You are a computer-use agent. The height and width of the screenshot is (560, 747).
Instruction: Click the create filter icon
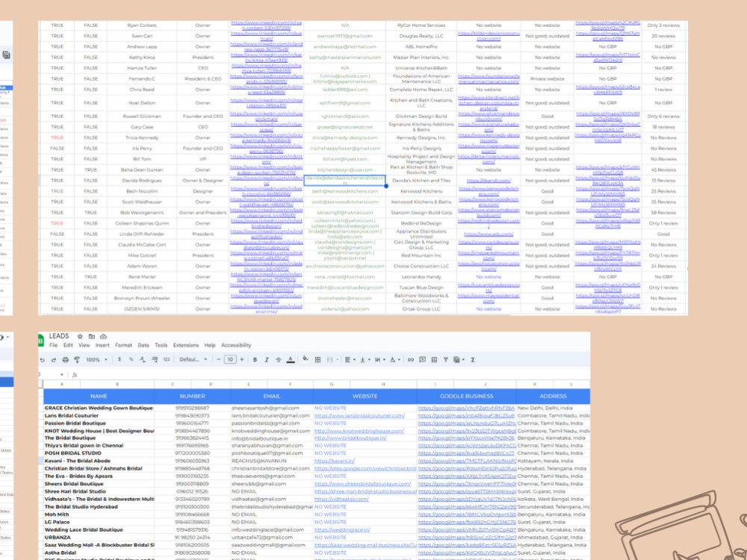click(446, 360)
